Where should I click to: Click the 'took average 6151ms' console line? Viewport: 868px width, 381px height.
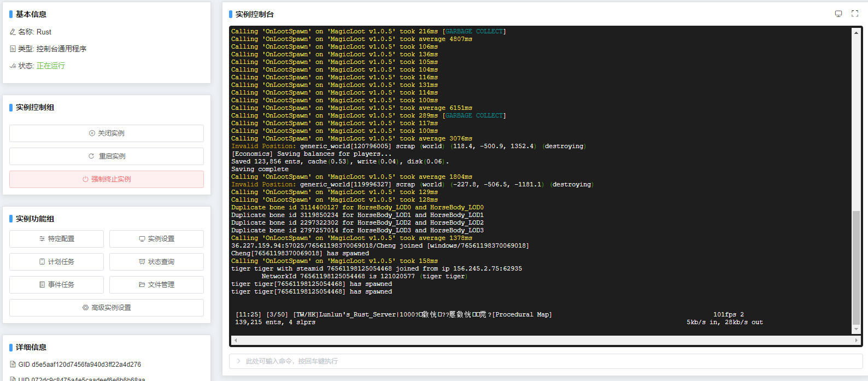click(351, 108)
